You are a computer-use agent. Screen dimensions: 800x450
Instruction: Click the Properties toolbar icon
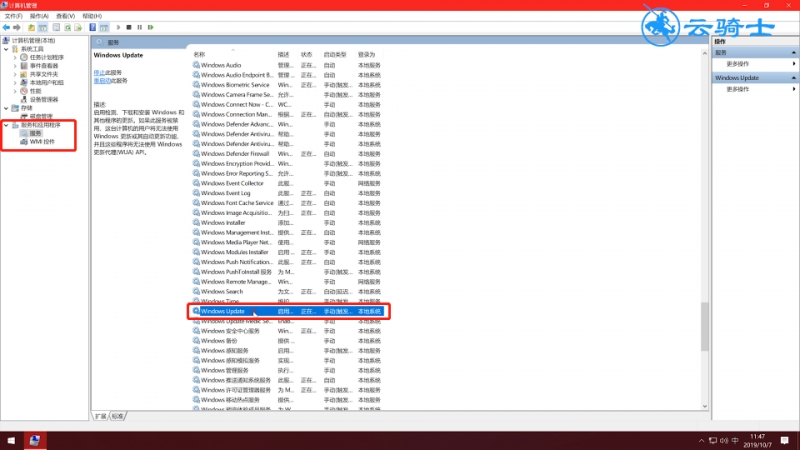(x=56, y=27)
